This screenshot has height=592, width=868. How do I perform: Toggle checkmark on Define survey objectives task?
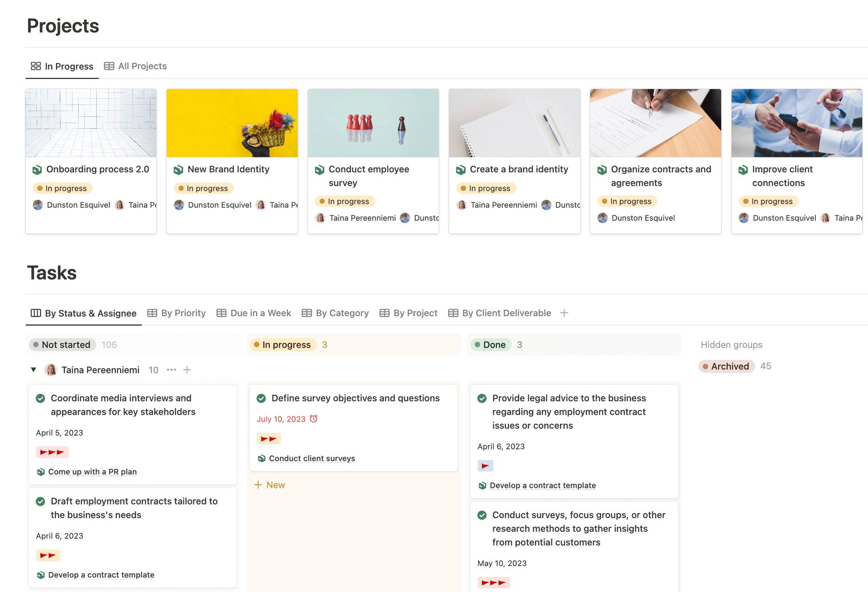pyautogui.click(x=261, y=398)
